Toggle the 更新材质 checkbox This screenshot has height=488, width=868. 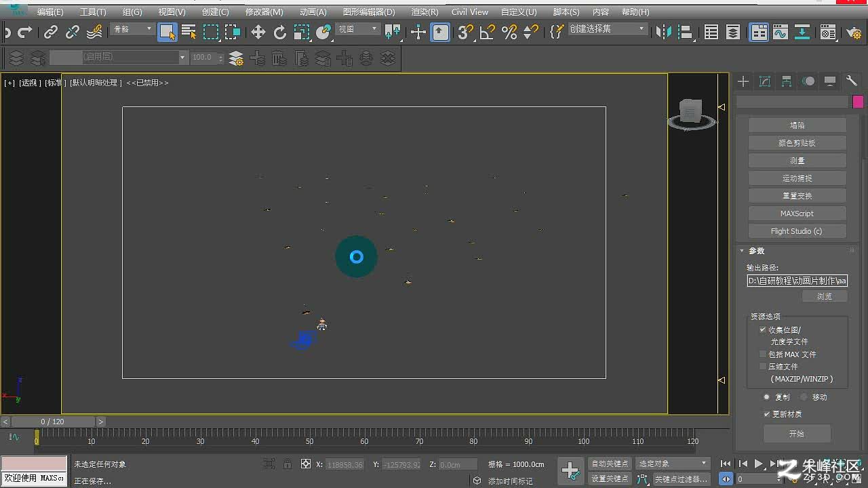point(767,414)
